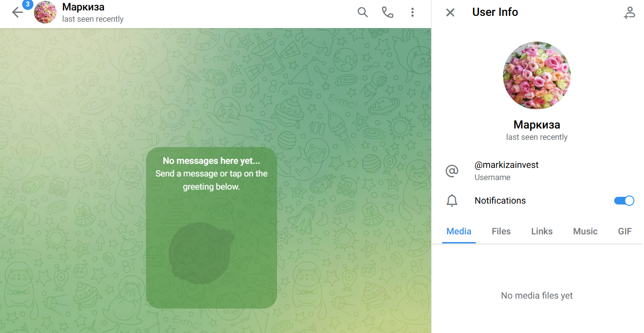
Task: Click the @markizainvest username
Action: (507, 165)
